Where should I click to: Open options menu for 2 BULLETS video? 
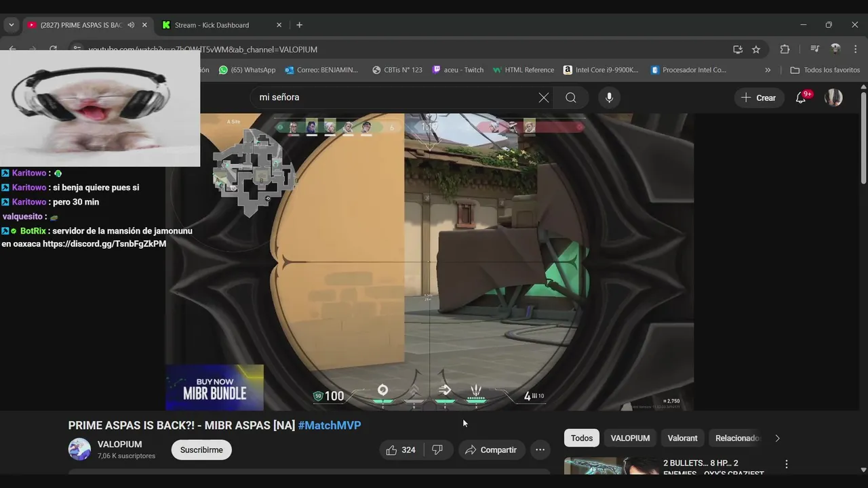pyautogui.click(x=787, y=464)
